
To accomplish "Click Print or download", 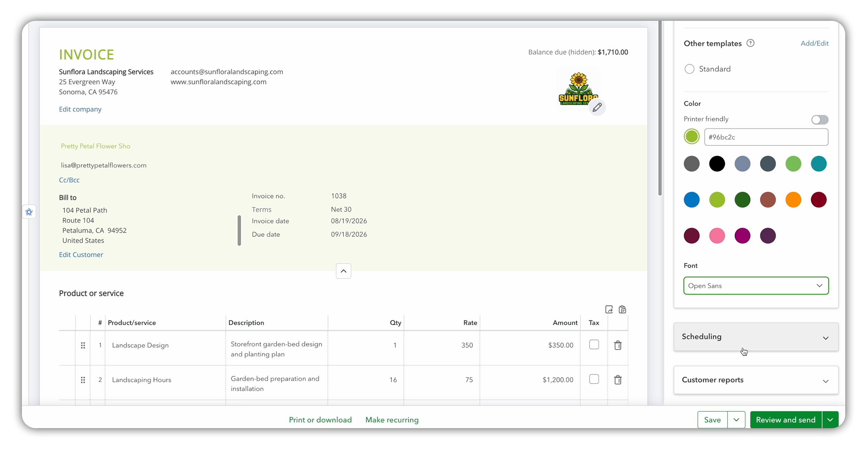I will coord(320,420).
